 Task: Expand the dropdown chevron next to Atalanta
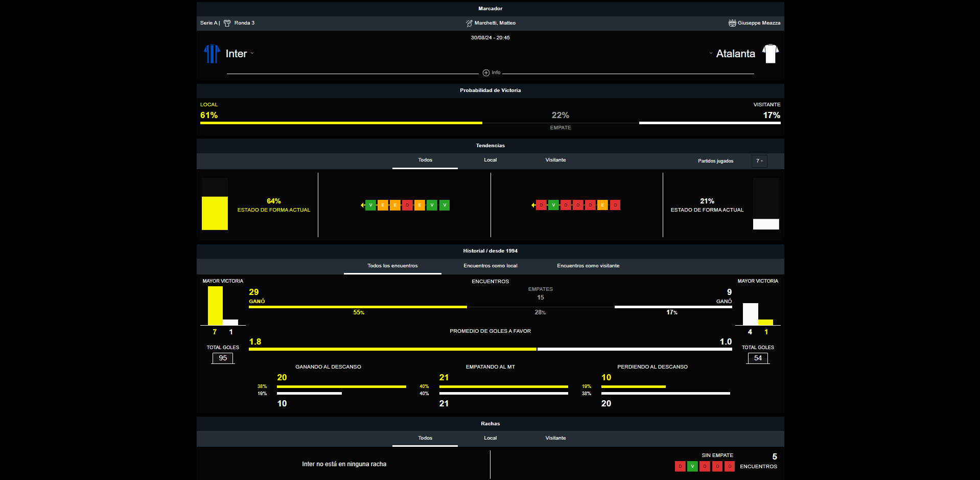click(x=711, y=53)
